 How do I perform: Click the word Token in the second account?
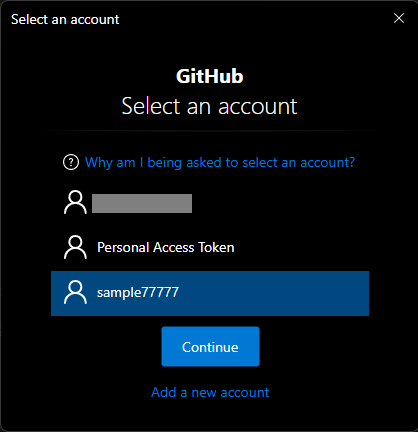[216, 247]
